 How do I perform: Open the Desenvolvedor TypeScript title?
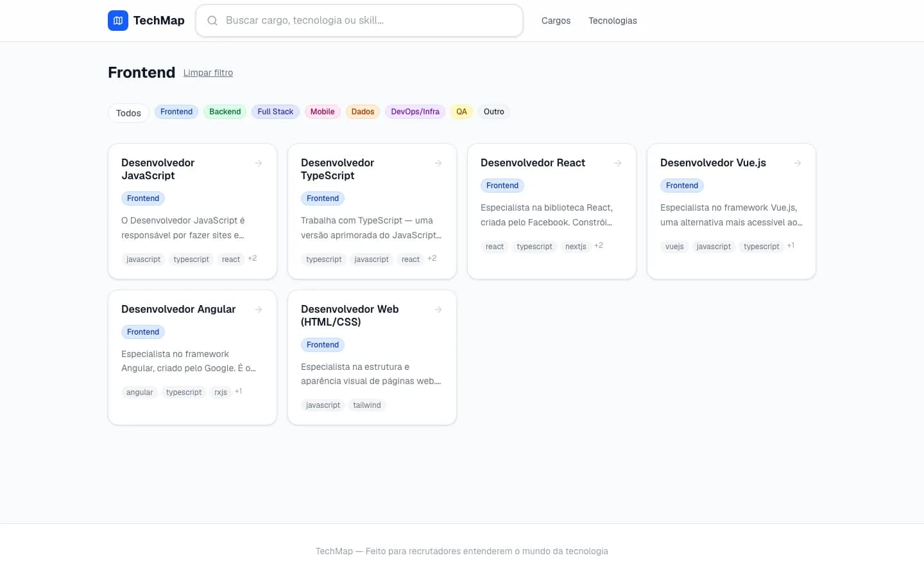[x=338, y=169]
